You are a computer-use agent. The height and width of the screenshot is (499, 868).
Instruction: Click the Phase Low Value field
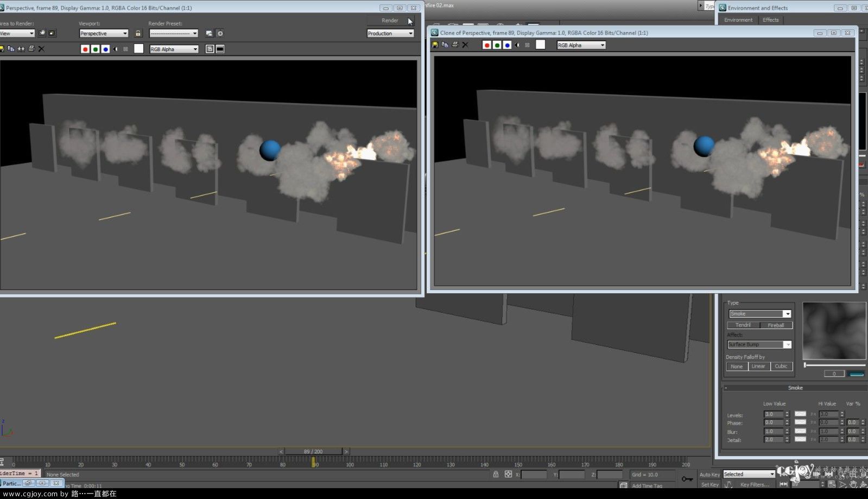tap(773, 422)
